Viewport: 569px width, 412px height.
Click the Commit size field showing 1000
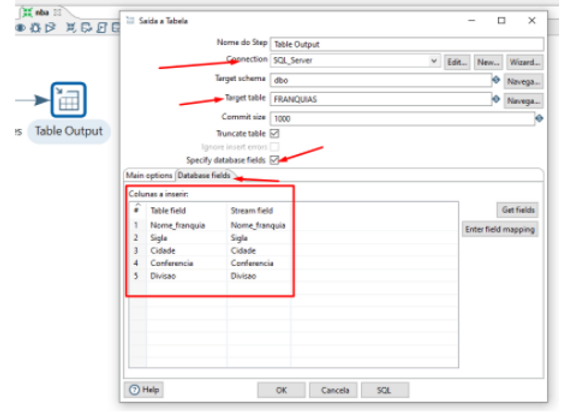402,119
